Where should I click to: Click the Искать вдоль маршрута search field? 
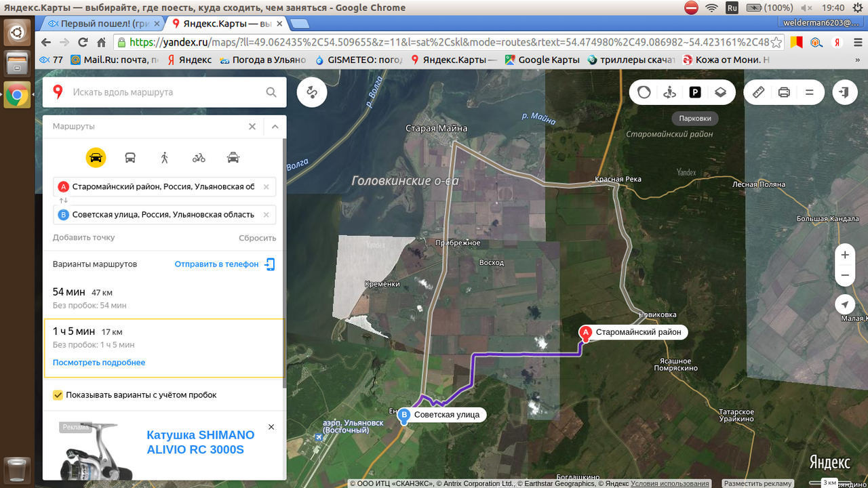click(163, 92)
